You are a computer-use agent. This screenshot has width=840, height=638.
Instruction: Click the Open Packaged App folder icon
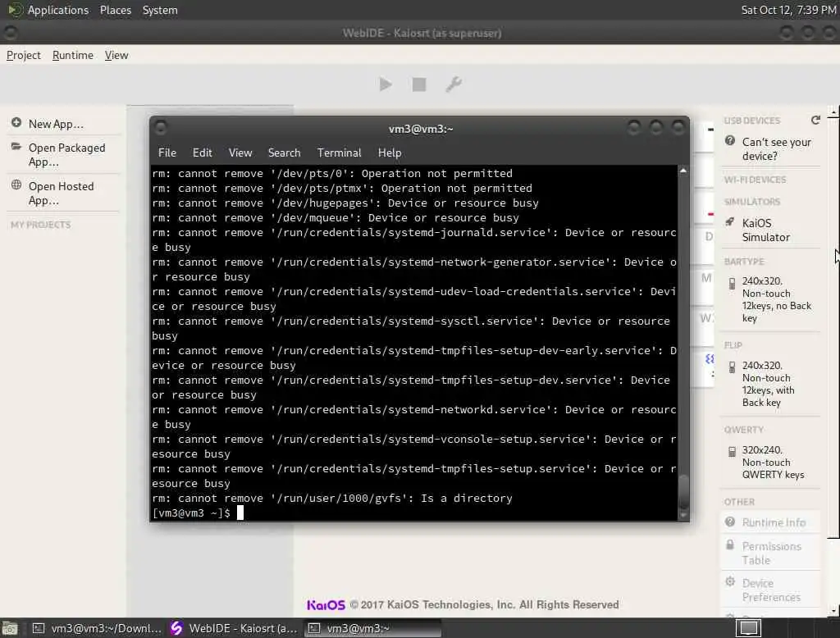click(16, 147)
